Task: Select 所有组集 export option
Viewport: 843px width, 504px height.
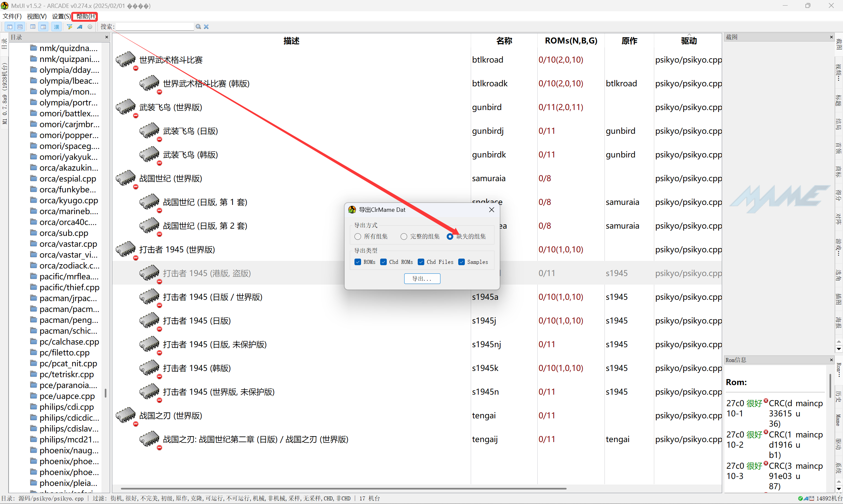Action: pyautogui.click(x=371, y=237)
